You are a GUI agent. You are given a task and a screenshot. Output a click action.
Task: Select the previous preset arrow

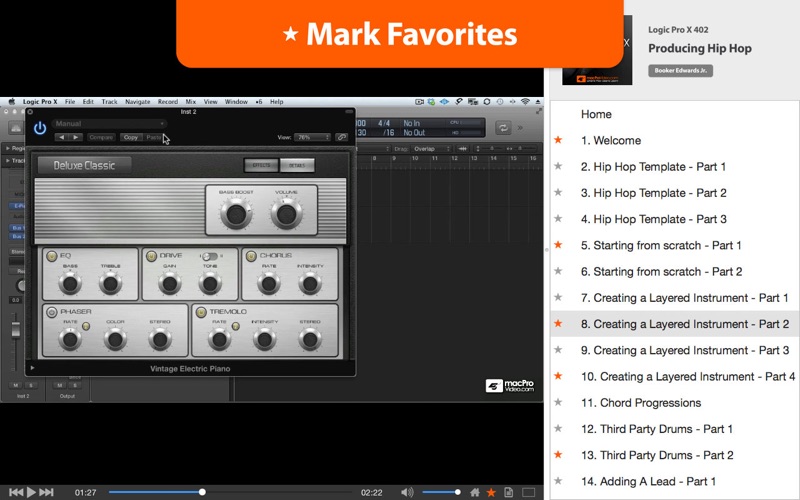(62, 137)
